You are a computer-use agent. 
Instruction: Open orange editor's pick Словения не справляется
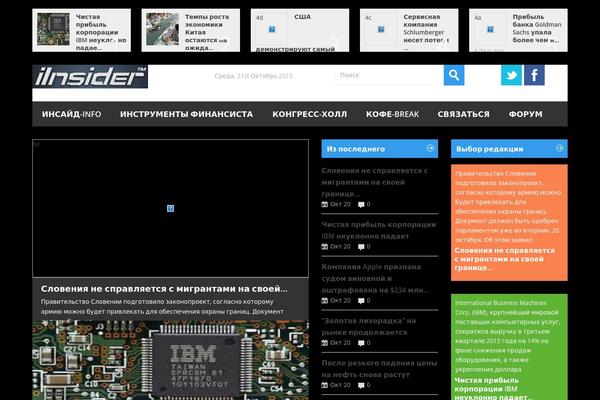coord(504,259)
